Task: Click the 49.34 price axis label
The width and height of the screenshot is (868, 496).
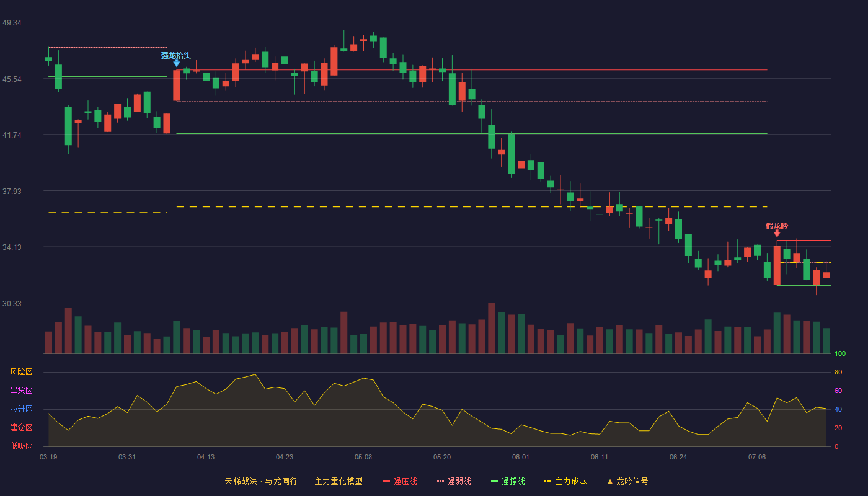Action: pos(12,23)
